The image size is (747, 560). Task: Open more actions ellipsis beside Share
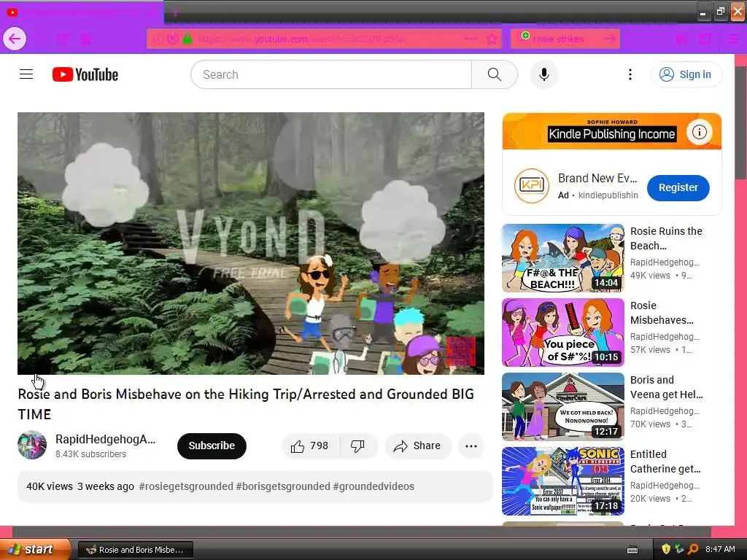pyautogui.click(x=471, y=446)
